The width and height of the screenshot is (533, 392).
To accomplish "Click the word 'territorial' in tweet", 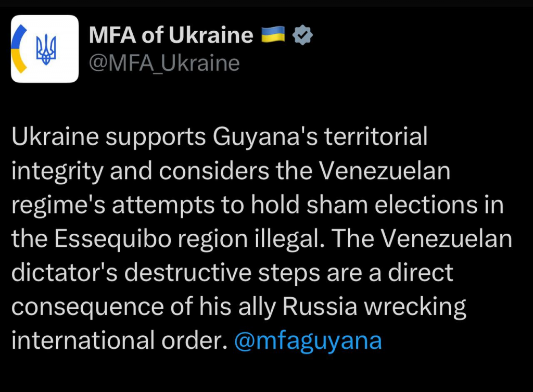I will (x=376, y=136).
